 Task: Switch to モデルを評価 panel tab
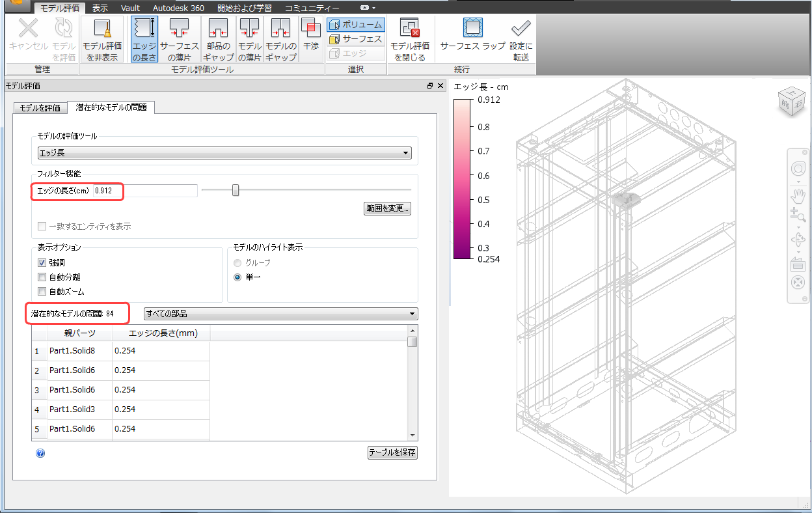(40, 107)
